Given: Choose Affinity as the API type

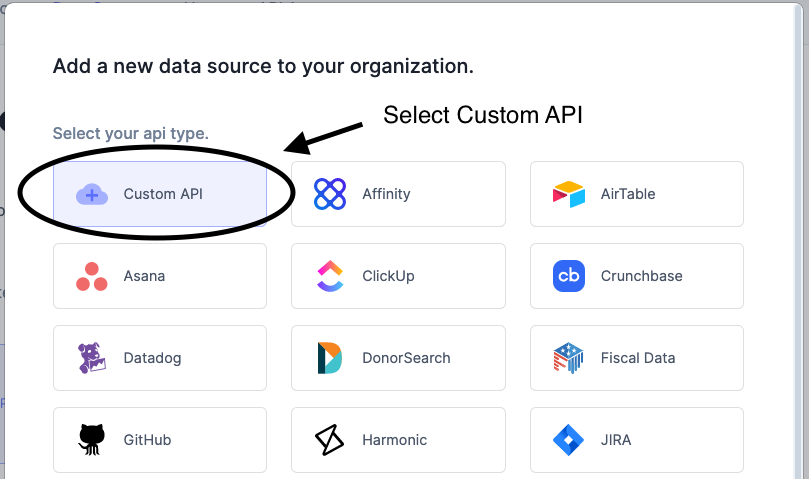Looking at the screenshot, I should [x=398, y=194].
